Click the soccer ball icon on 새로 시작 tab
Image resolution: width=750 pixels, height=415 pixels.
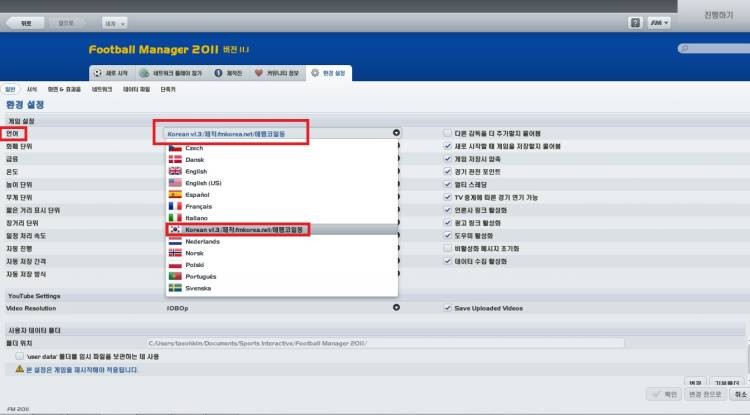click(97, 73)
